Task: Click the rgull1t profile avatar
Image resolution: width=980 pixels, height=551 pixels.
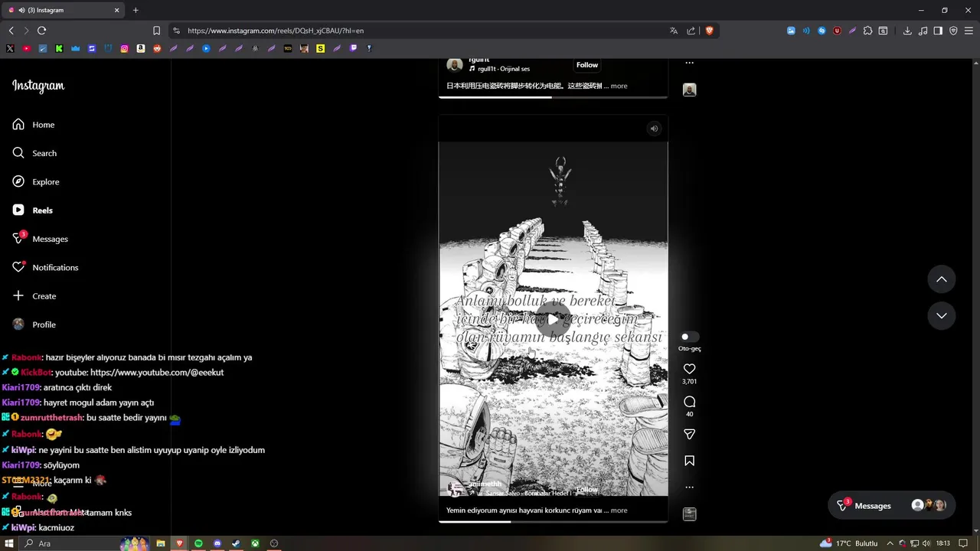Action: click(455, 64)
